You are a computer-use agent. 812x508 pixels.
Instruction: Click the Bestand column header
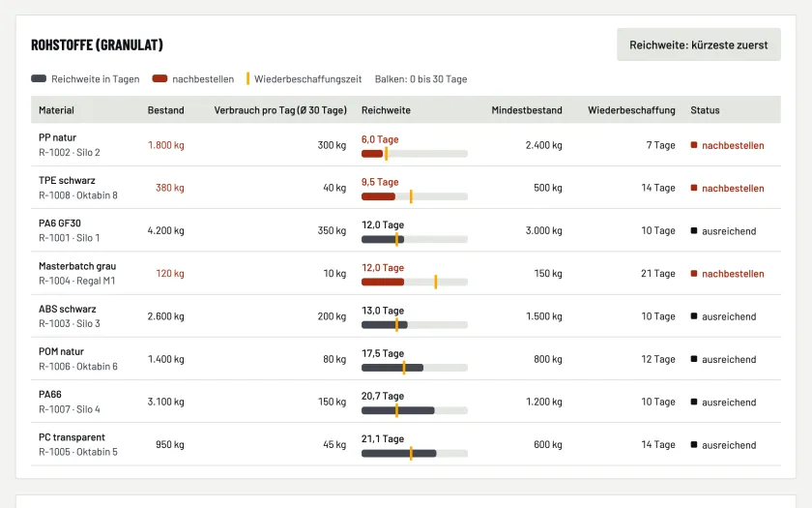(x=165, y=110)
